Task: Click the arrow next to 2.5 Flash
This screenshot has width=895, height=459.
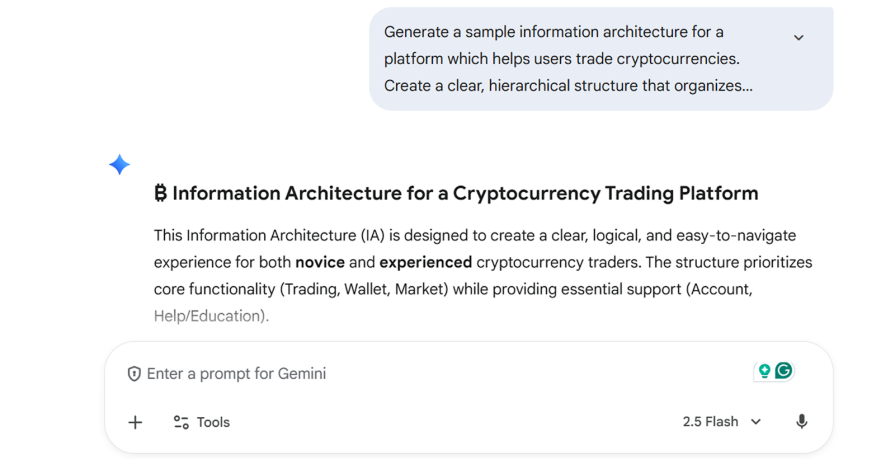Action: pyautogui.click(x=756, y=422)
